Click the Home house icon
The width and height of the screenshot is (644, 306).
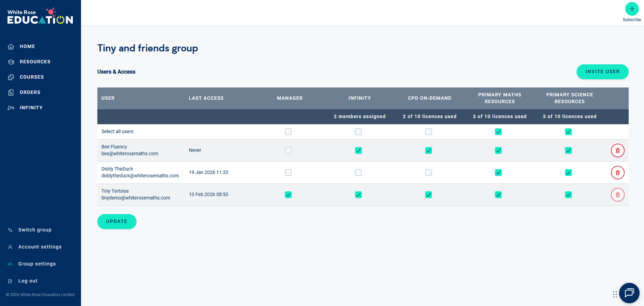click(11, 47)
